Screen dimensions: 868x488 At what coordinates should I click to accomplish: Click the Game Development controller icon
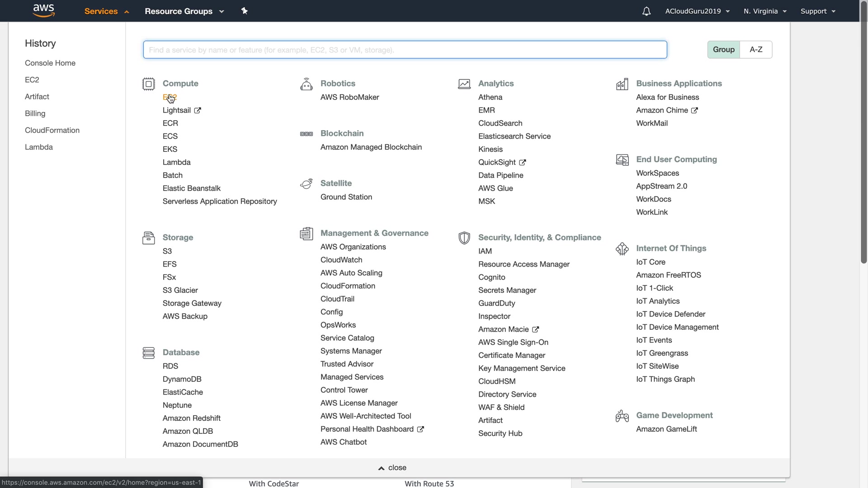pyautogui.click(x=622, y=416)
